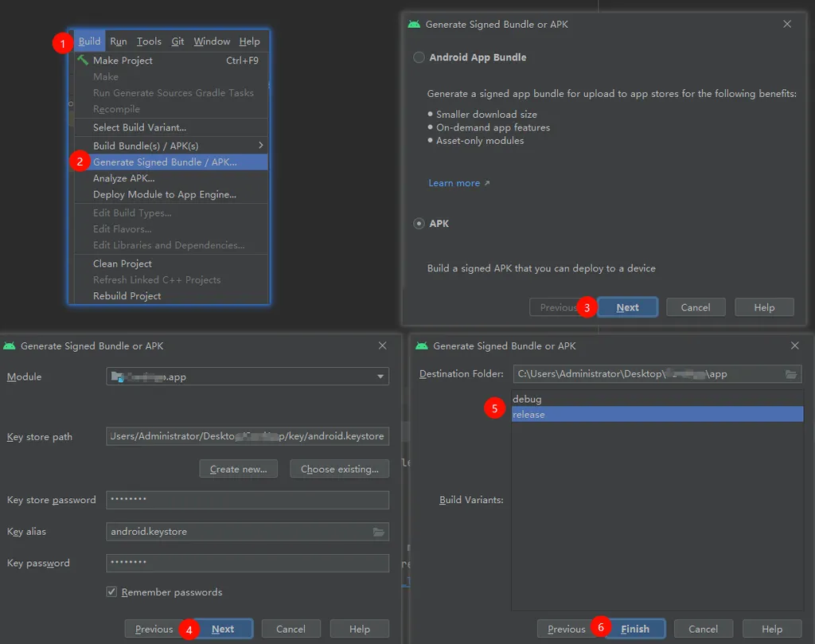Open the Window menu
The width and height of the screenshot is (815, 644).
[212, 41]
